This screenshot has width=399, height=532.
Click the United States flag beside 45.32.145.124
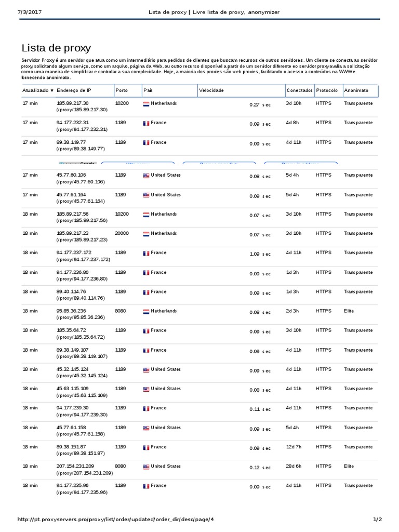pyautogui.click(x=146, y=369)
